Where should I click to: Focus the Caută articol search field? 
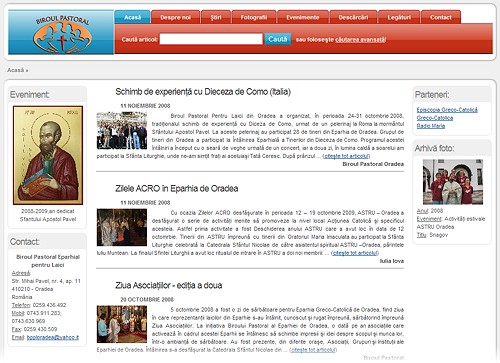pyautogui.click(x=211, y=39)
